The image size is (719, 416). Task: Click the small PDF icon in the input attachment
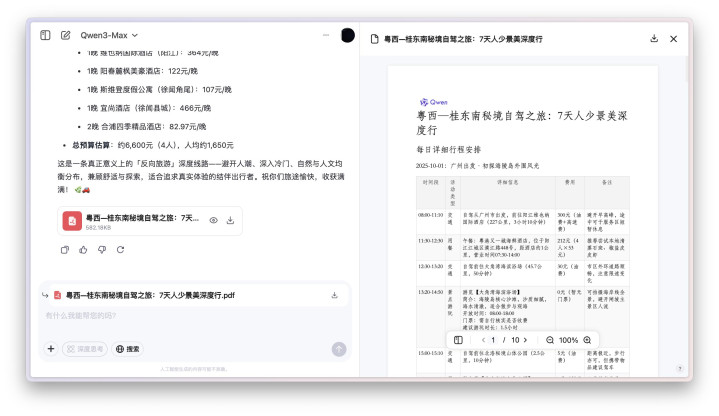(x=57, y=295)
